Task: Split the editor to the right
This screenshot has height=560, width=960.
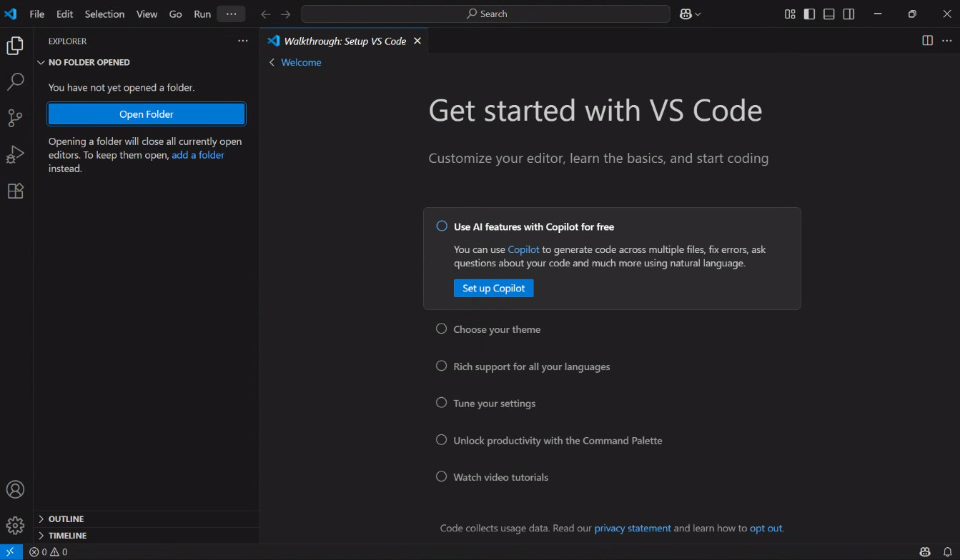Action: click(x=927, y=41)
